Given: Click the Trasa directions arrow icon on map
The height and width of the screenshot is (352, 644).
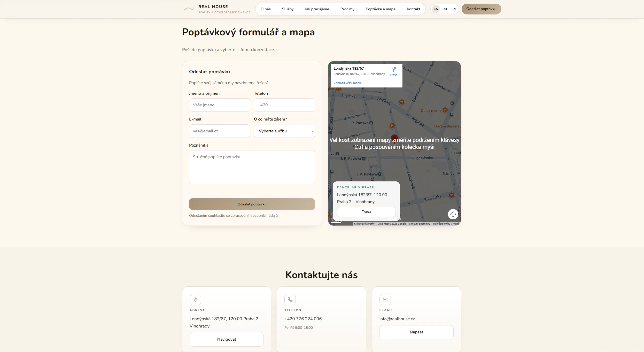Looking at the screenshot, I should click(x=393, y=70).
